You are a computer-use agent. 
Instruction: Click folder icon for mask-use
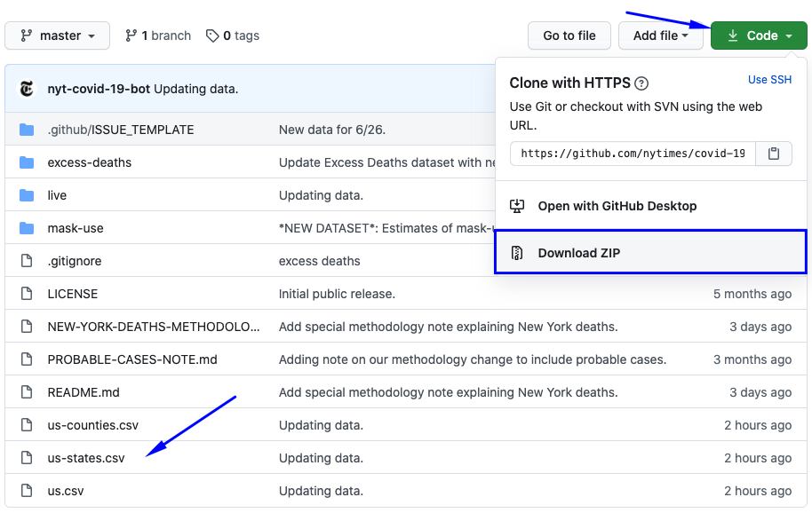pyautogui.click(x=27, y=229)
